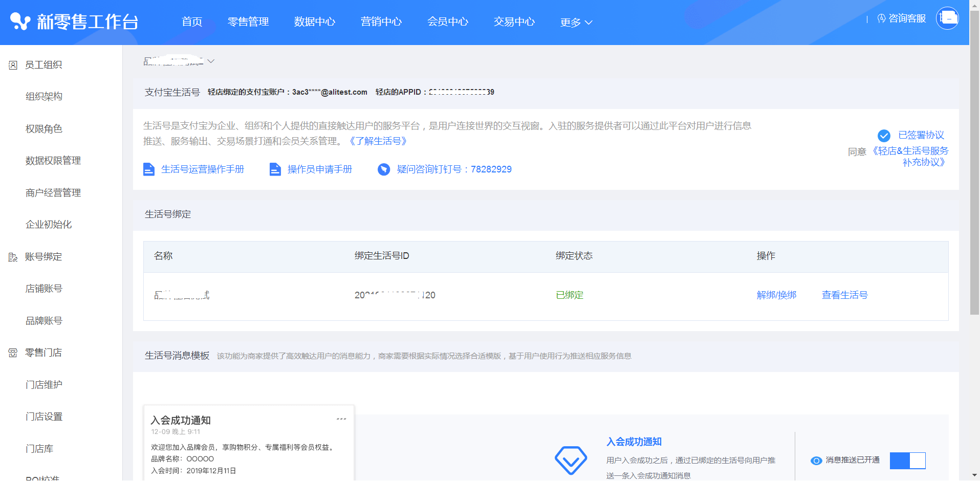Click the 生活号运营操作手册 document icon
The image size is (980, 481).
(149, 169)
